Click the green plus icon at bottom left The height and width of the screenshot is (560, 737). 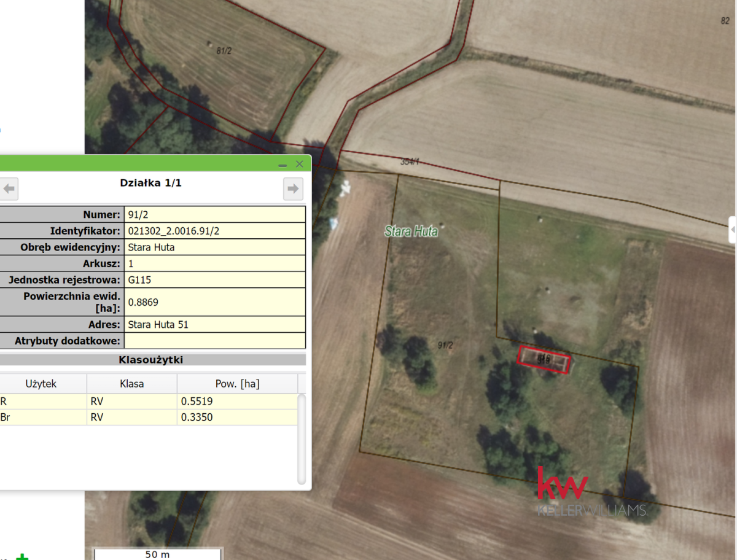tap(22, 556)
